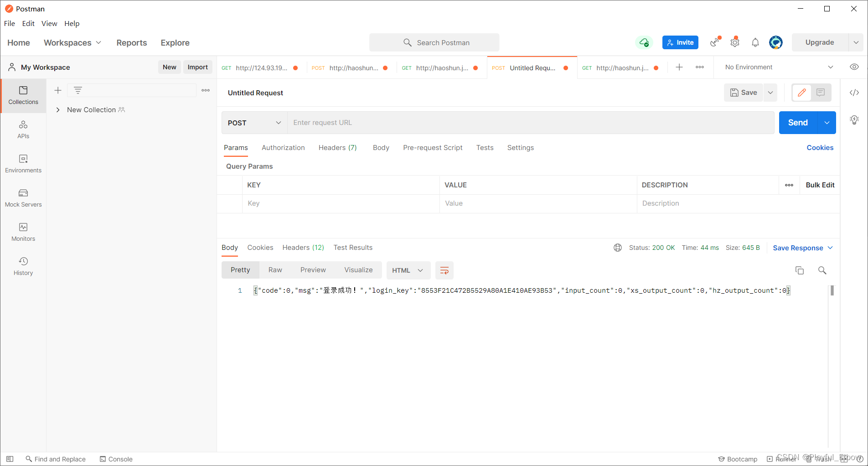Click Bulk Edit for query params
The width and height of the screenshot is (868, 466).
(820, 185)
